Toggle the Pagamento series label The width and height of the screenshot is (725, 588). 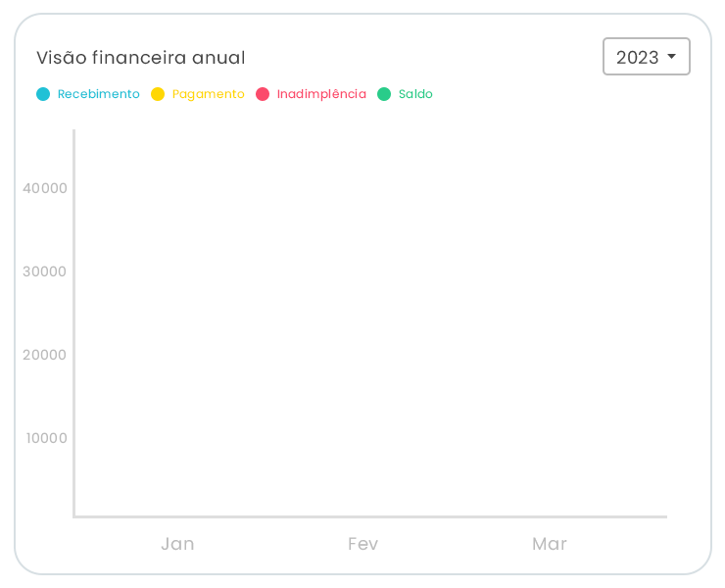pos(209,94)
